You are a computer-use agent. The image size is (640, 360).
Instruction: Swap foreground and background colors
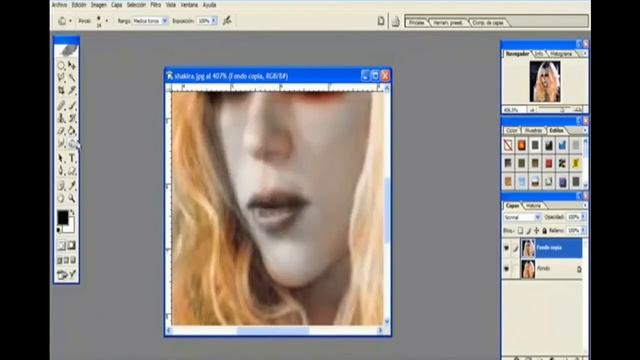point(73,212)
